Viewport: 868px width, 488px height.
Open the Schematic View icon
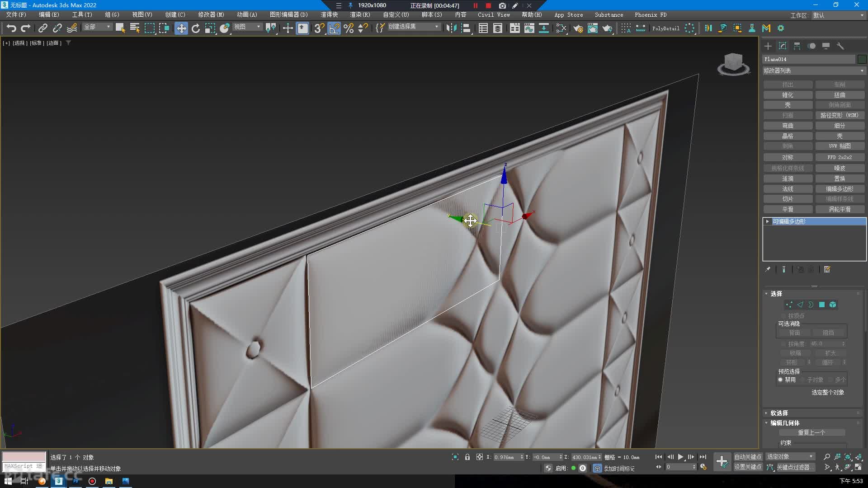544,28
